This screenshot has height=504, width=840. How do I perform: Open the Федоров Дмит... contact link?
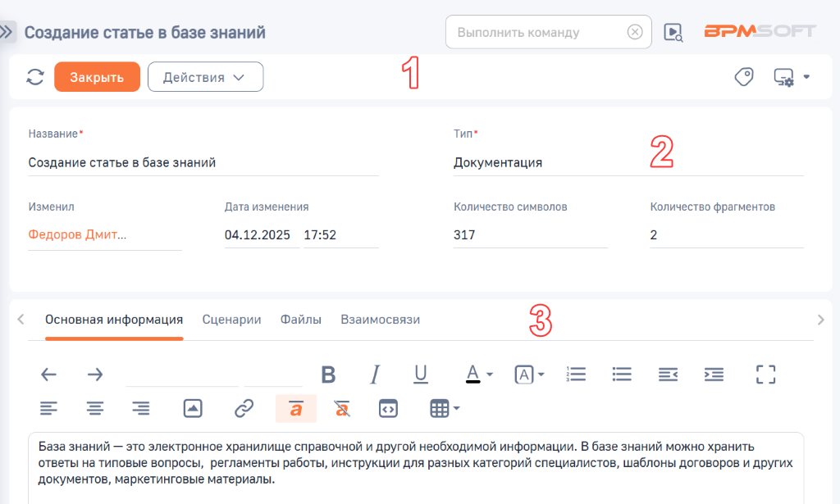[77, 234]
